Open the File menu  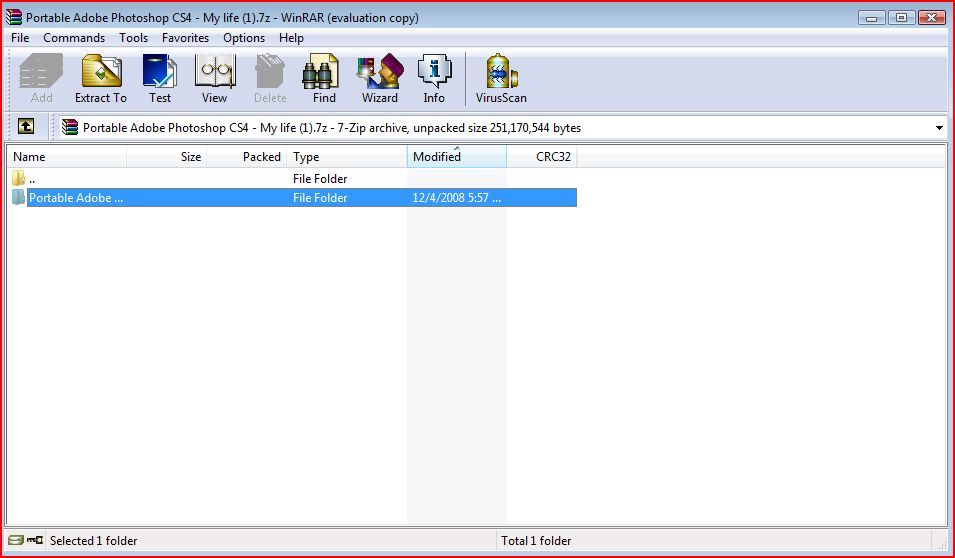pos(20,38)
